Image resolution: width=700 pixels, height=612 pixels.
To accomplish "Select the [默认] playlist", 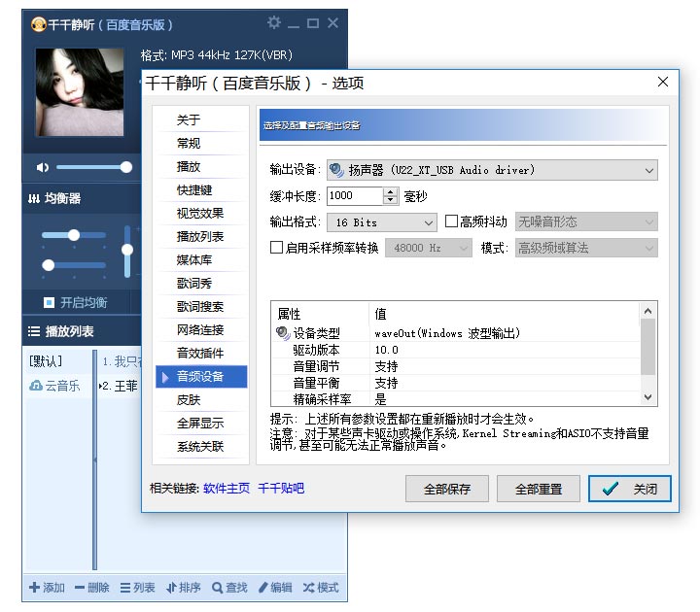I will click(x=46, y=360).
